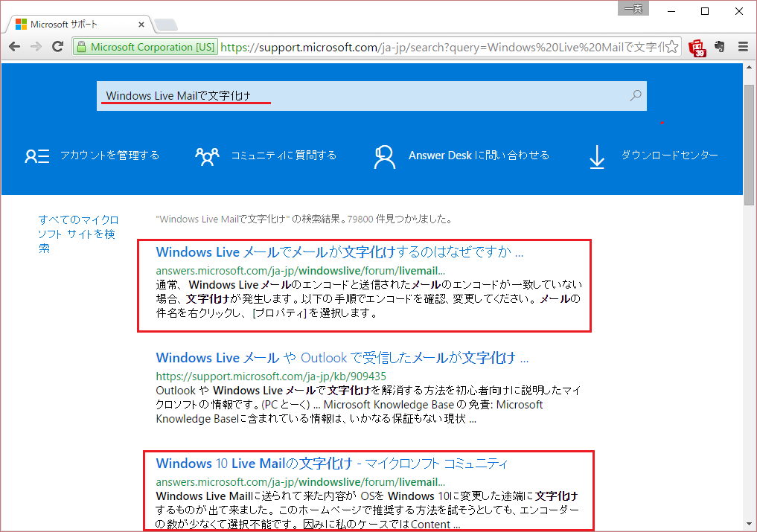Click the search box containing Windows Live Mail
This screenshot has height=532, width=757.
[371, 95]
